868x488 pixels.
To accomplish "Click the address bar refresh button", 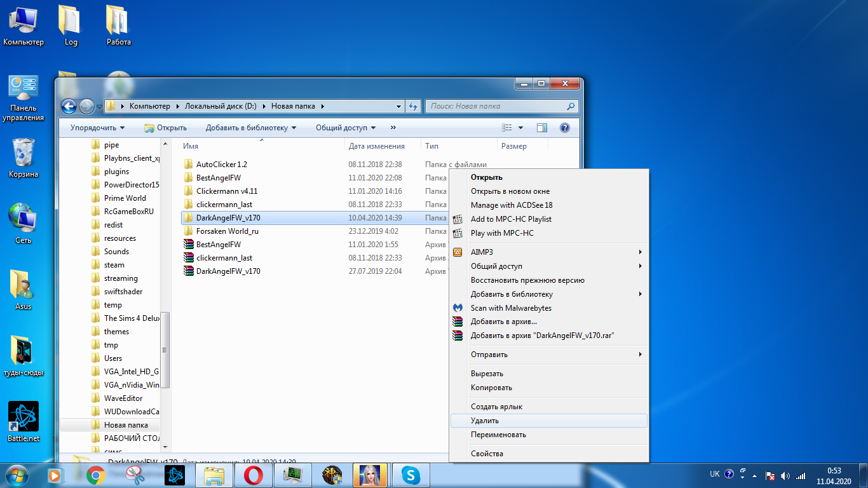I will click(x=414, y=106).
